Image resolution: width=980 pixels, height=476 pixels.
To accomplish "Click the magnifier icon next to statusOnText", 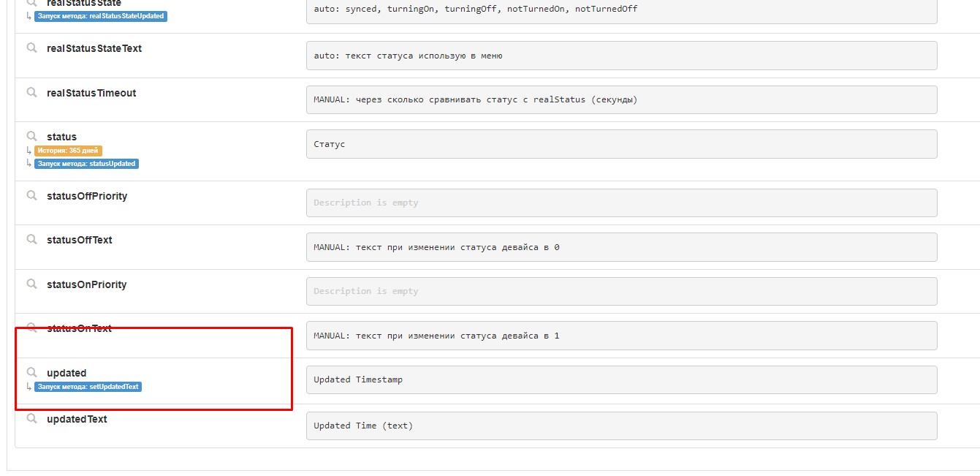I will point(31,328).
